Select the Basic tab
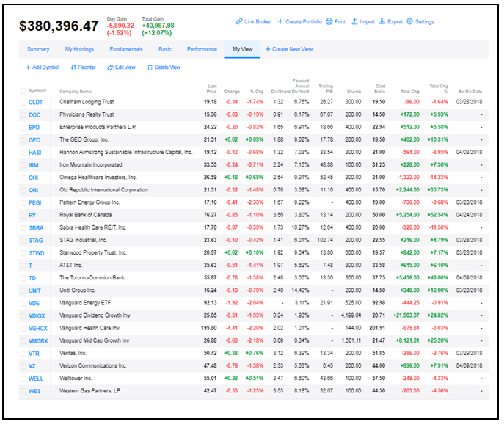Screen dimensions: 504x424 tap(165, 49)
